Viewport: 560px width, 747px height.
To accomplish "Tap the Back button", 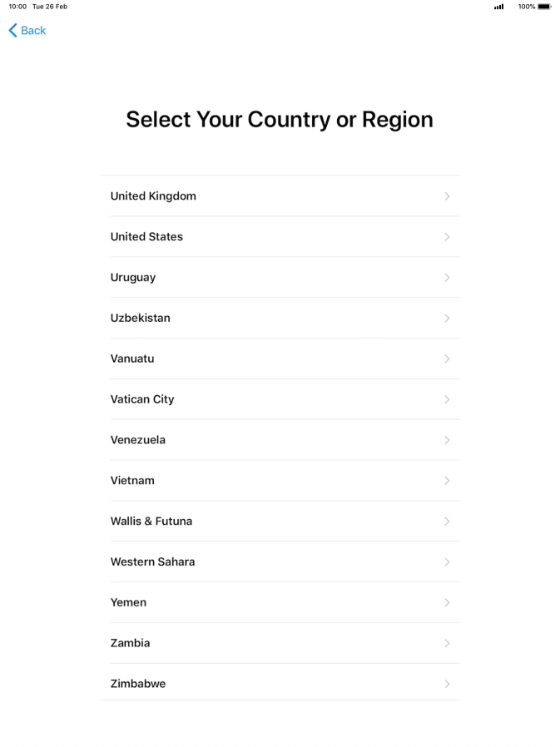I will pos(26,30).
